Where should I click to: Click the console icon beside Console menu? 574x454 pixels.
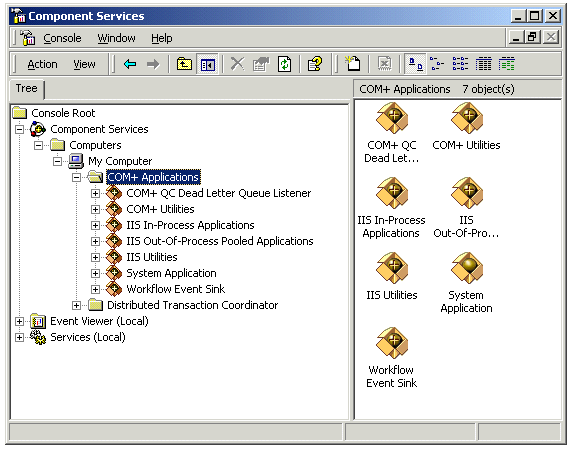click(27, 38)
